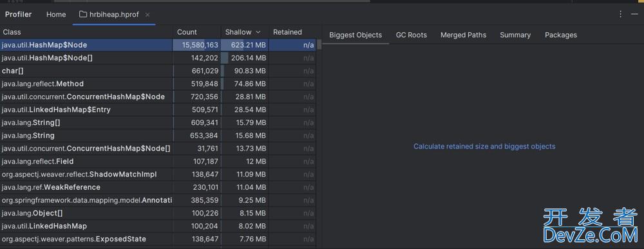Select the java.util.HashMap$Node row
The image size is (644, 249).
tap(158, 45)
